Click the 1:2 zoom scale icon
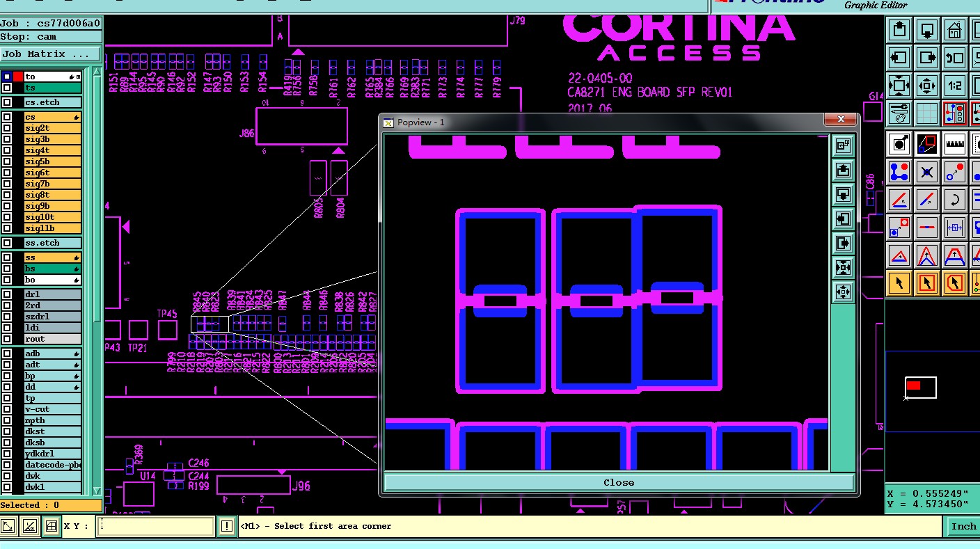Screen dimensions: 980x549 click(x=955, y=86)
